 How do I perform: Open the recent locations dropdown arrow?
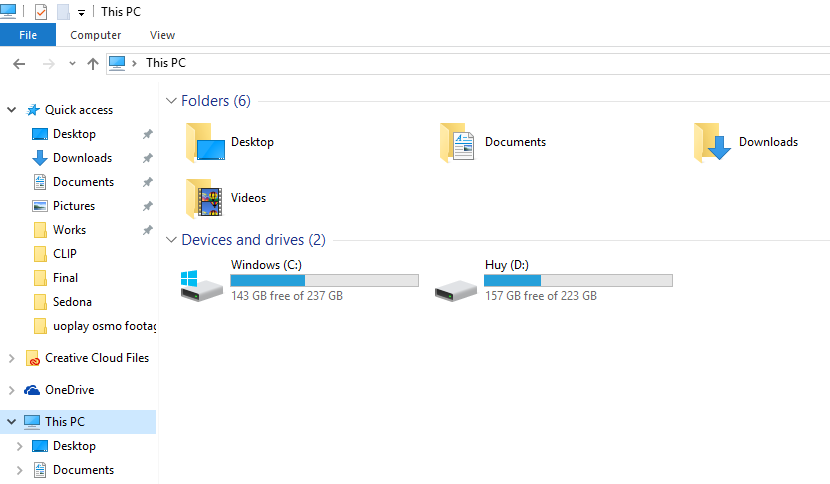pos(72,64)
